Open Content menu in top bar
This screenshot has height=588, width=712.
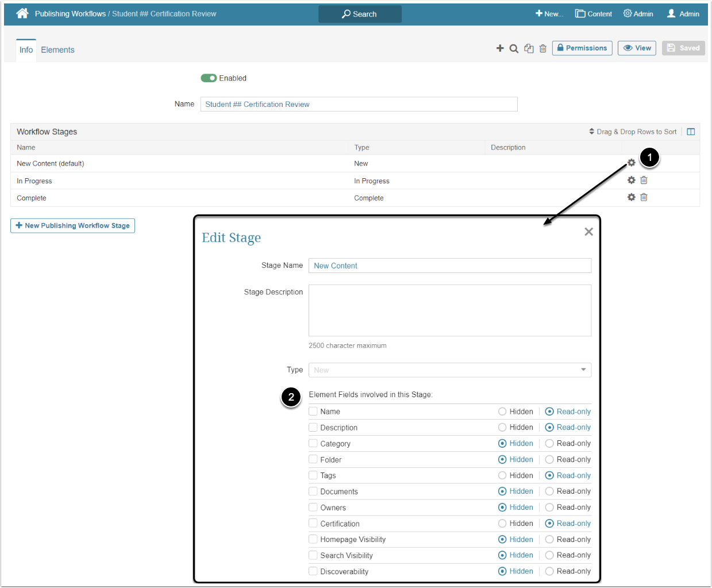pyautogui.click(x=594, y=14)
